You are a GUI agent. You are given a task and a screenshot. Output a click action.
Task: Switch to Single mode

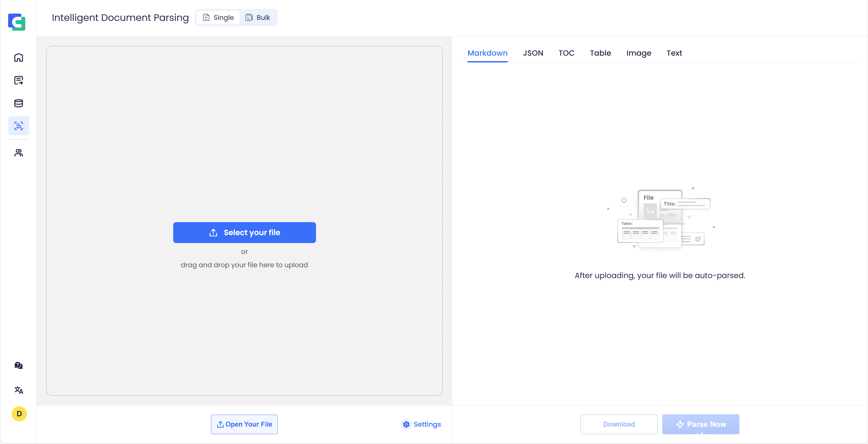218,17
